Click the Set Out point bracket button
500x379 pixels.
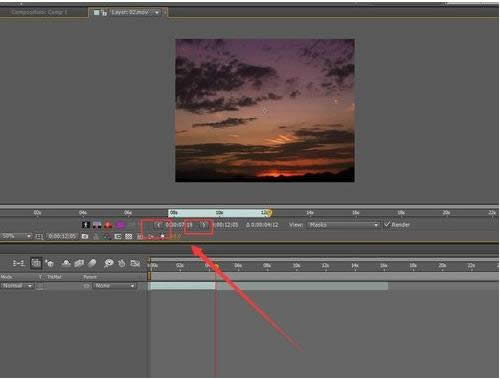[204, 225]
